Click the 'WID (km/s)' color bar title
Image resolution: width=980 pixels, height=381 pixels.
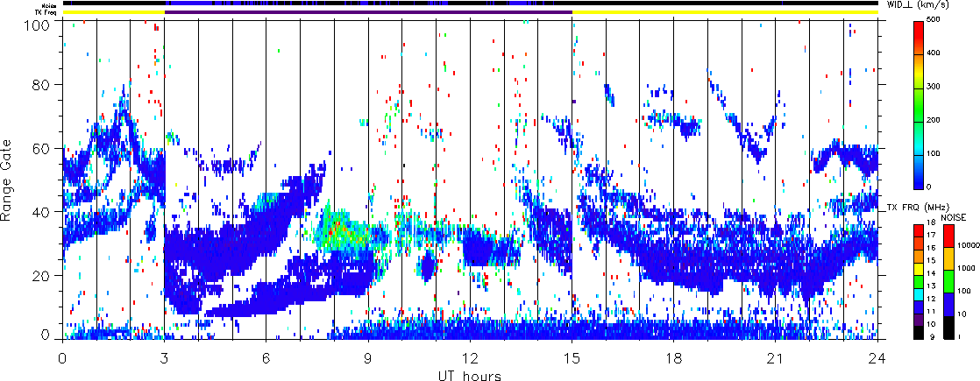coord(918,5)
